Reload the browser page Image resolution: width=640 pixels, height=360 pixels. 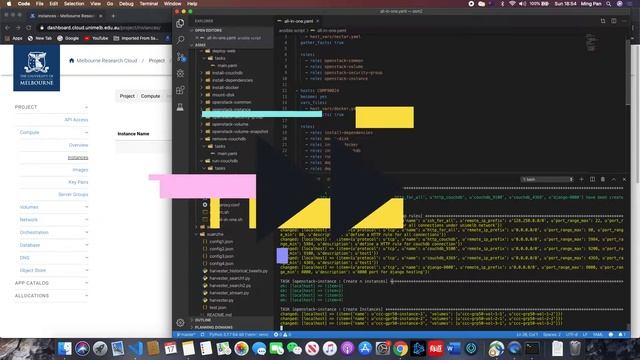pyautogui.click(x=29, y=27)
